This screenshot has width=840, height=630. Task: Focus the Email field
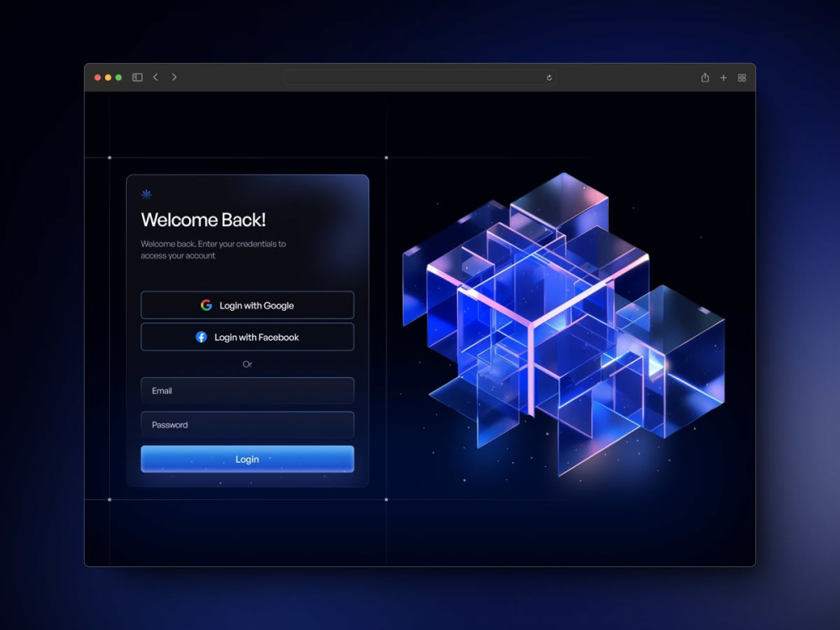pyautogui.click(x=247, y=391)
